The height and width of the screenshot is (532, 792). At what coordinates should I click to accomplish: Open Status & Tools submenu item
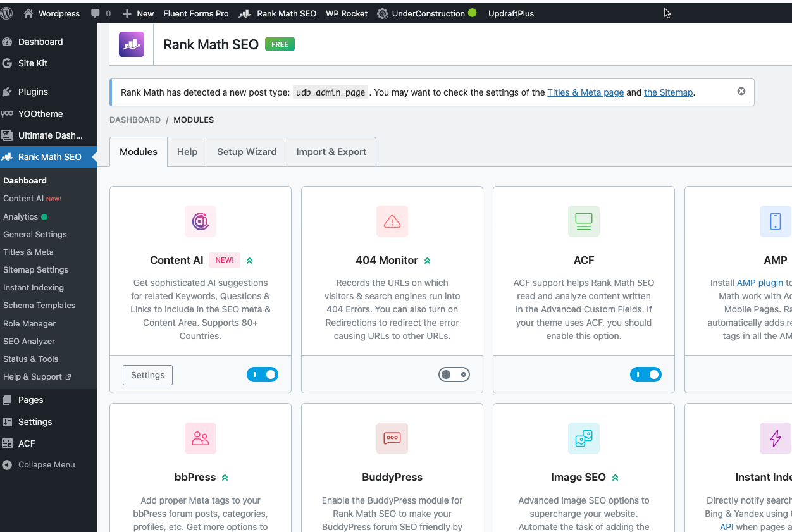(x=30, y=359)
